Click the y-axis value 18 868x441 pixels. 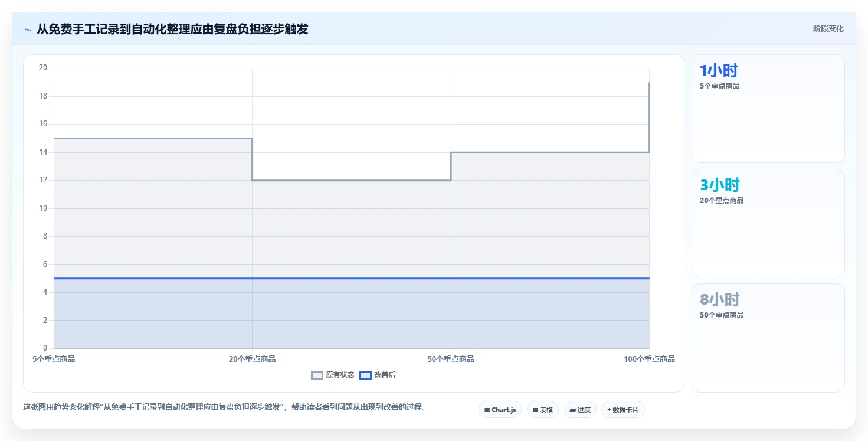[x=42, y=96]
